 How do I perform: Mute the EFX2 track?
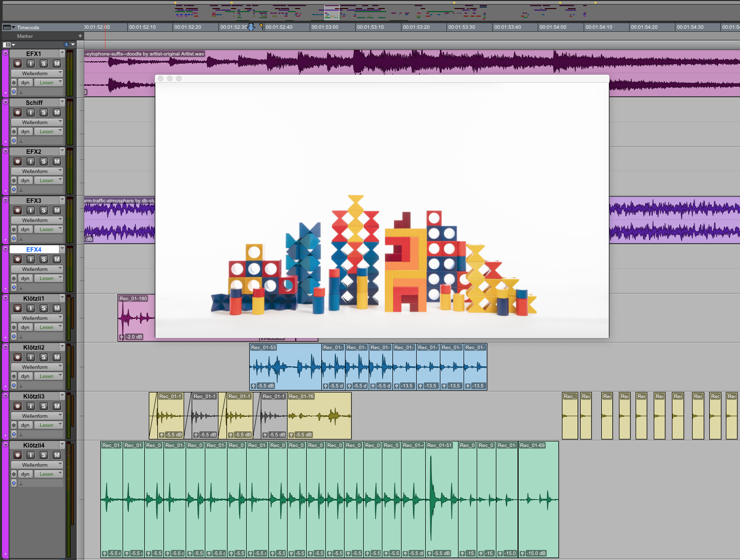(57, 161)
